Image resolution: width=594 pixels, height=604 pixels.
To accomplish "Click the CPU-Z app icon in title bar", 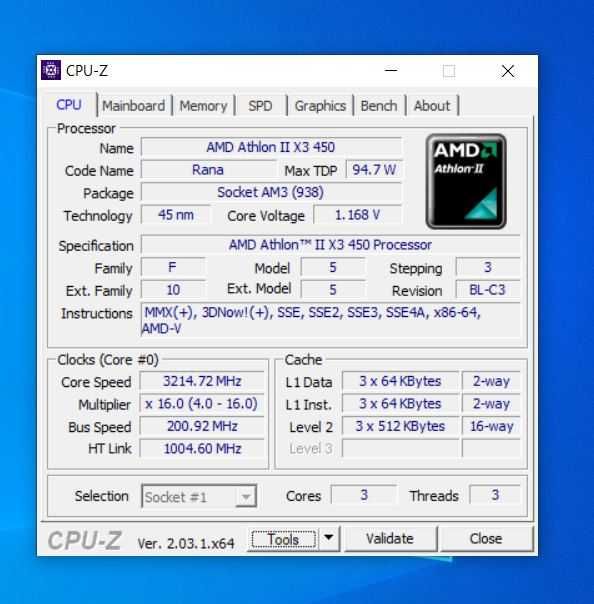I will [51, 70].
